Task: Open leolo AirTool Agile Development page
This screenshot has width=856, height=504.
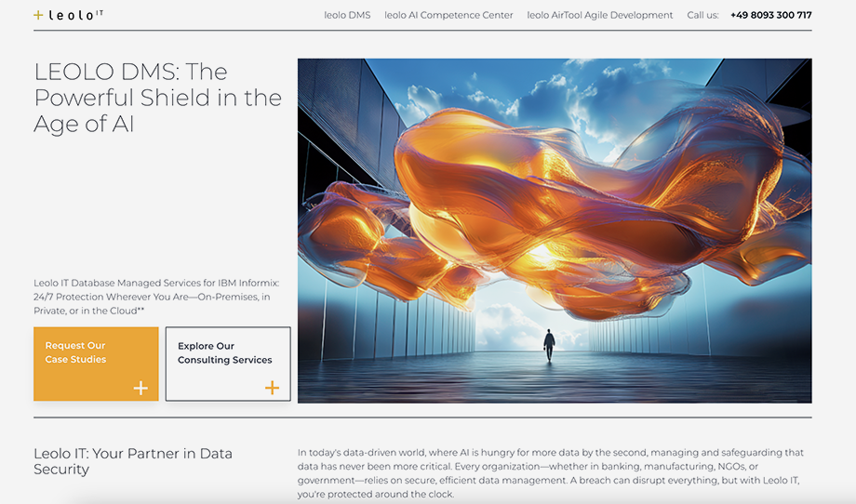Action: [x=600, y=15]
